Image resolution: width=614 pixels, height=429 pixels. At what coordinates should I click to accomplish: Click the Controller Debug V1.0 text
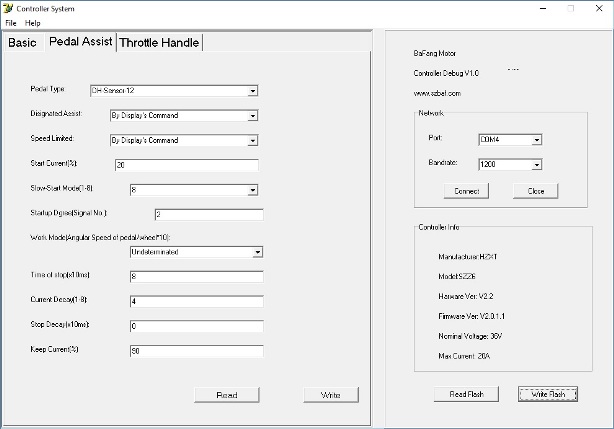446,73
